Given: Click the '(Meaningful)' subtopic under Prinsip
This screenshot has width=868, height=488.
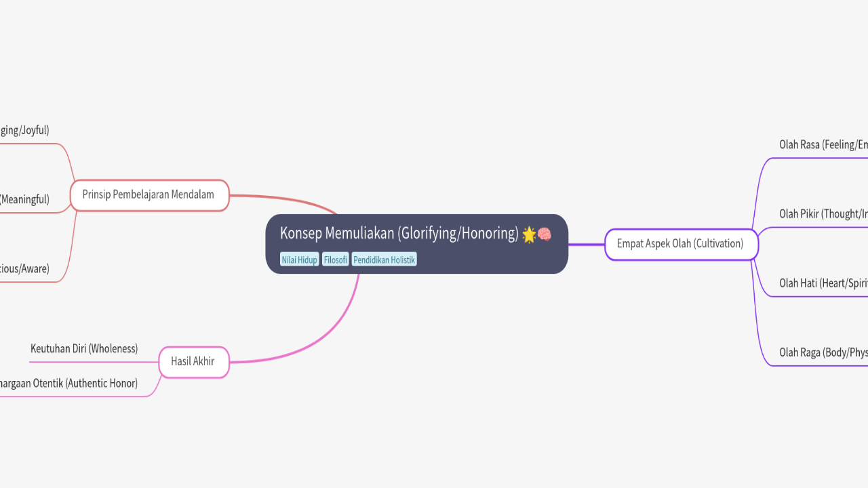Looking at the screenshot, I should [25, 199].
